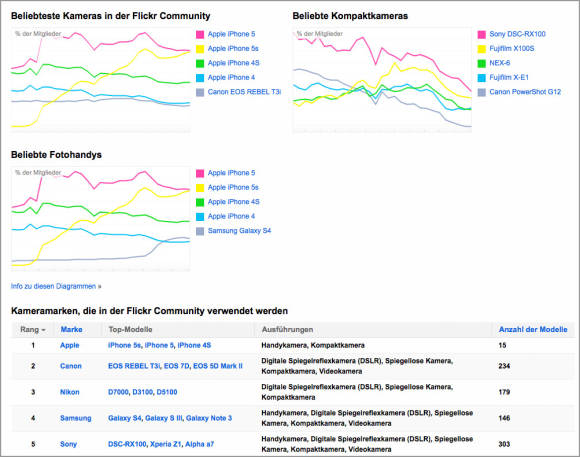
Task: Open Apple iPhone 4 in Beliebteste Kameras legend
Action: [231, 77]
